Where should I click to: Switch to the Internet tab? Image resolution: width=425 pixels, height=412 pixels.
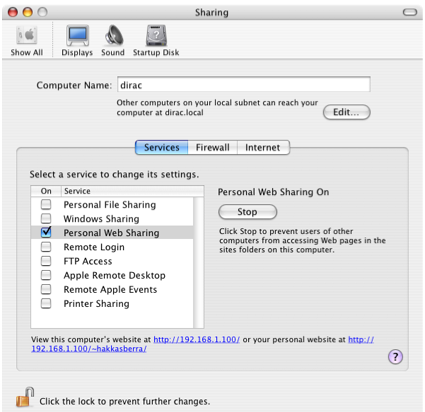point(263,147)
